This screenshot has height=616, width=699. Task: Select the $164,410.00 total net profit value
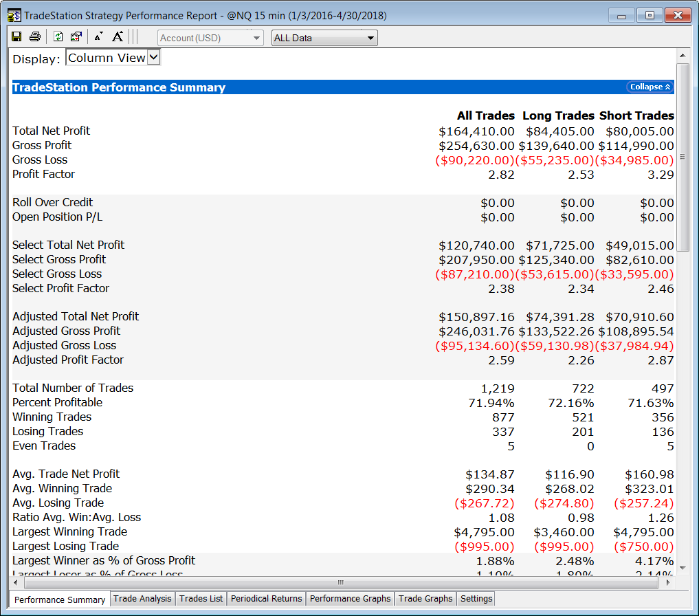pyautogui.click(x=476, y=131)
